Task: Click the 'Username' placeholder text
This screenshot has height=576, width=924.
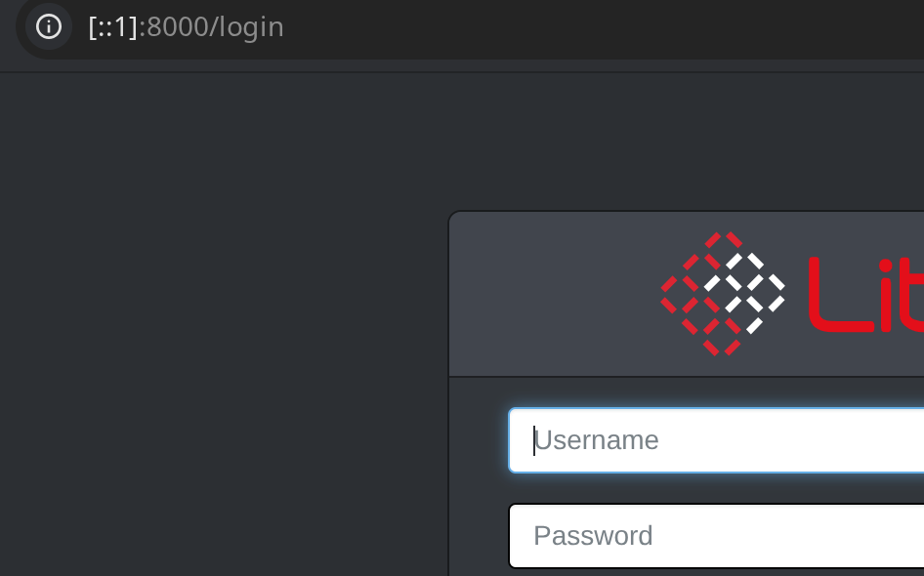Action: (x=597, y=440)
